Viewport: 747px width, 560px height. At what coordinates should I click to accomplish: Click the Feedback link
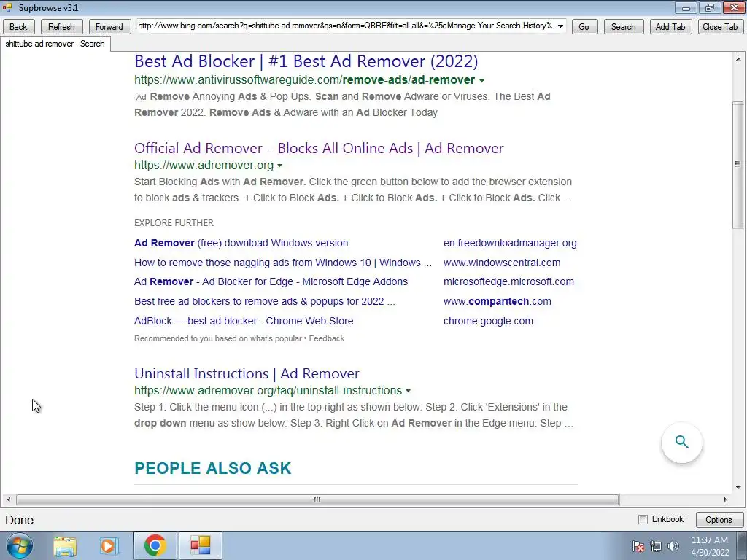pos(326,338)
